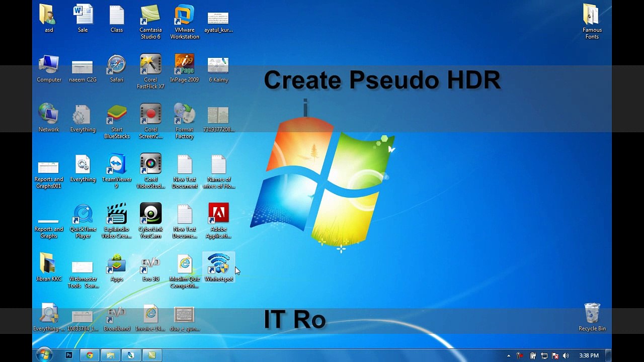
Task: Select New Text Docume... beside Adobe Application
Action: pyautogui.click(x=185, y=221)
